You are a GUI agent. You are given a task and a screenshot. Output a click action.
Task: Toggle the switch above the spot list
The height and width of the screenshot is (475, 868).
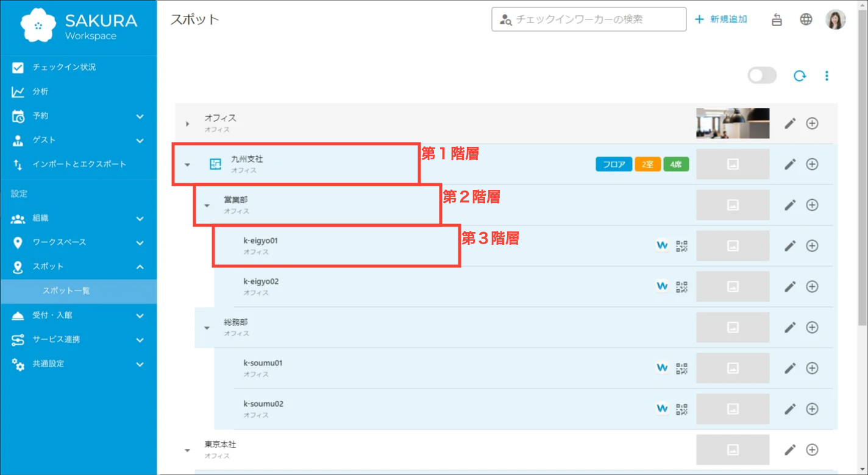click(762, 76)
